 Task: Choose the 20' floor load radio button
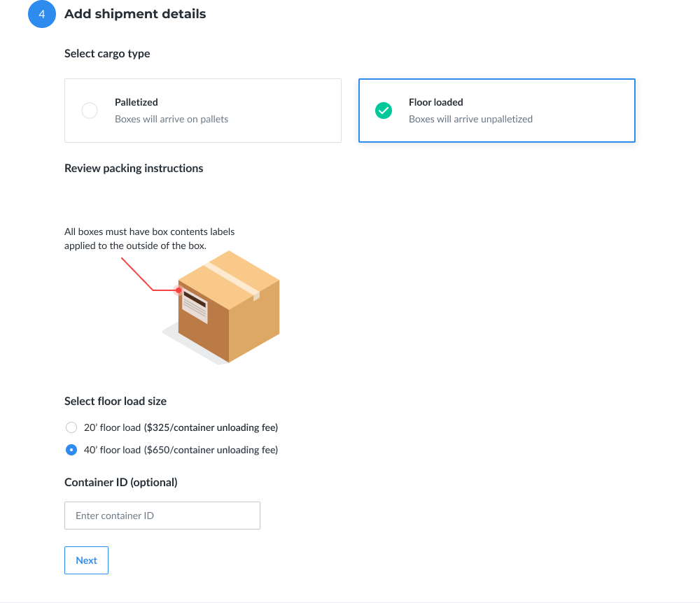tap(71, 427)
